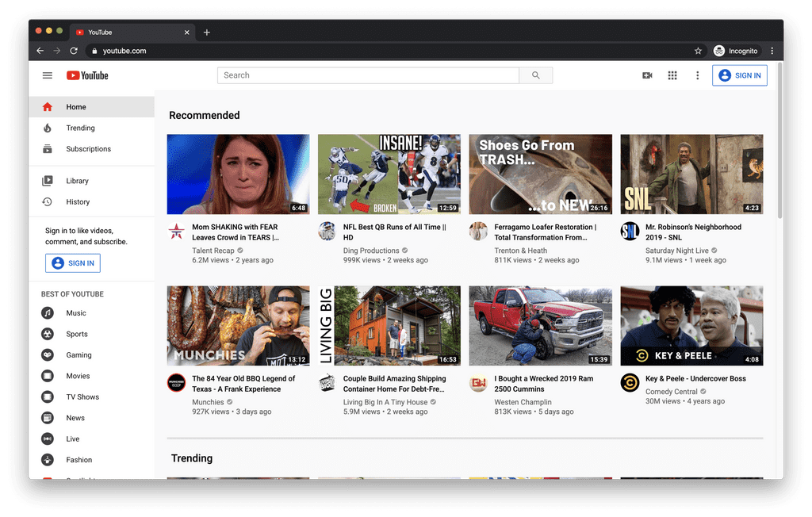Open the Gaming category
Image resolution: width=812 pixels, height=517 pixels.
(92, 355)
